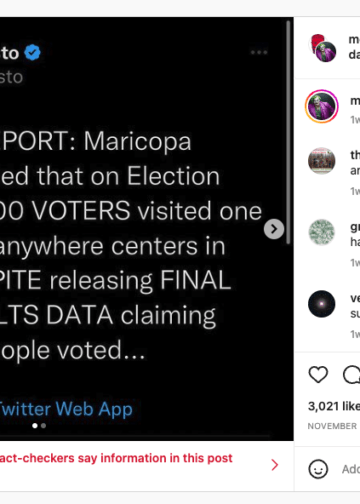Open the post author's double avatar
The height and width of the screenshot is (504, 360).
pyautogui.click(x=323, y=48)
